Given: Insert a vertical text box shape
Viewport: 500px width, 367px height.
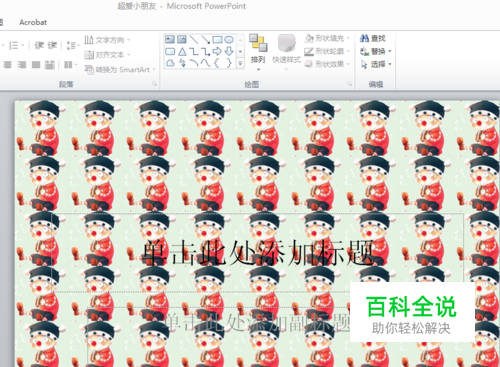Looking at the screenshot, I should coord(182,39).
